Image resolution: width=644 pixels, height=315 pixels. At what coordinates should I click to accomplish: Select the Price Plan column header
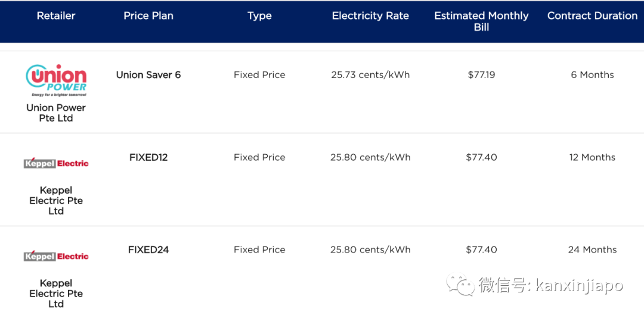click(148, 16)
